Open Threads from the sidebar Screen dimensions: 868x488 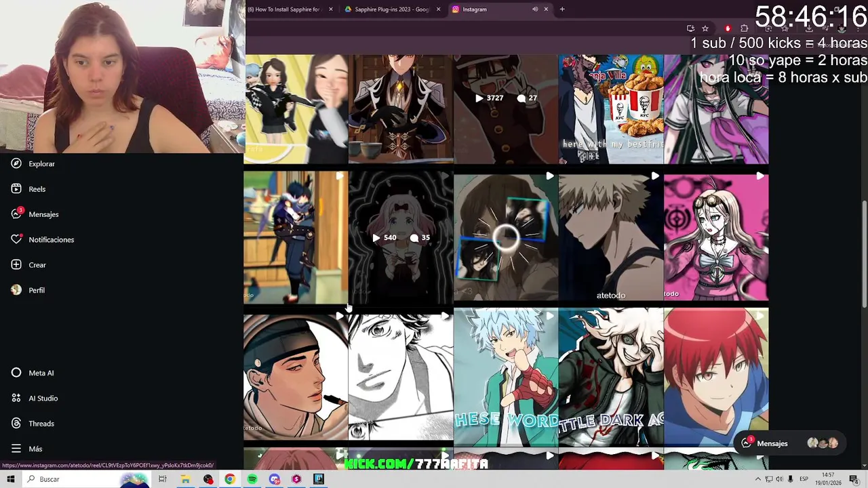[33, 424]
